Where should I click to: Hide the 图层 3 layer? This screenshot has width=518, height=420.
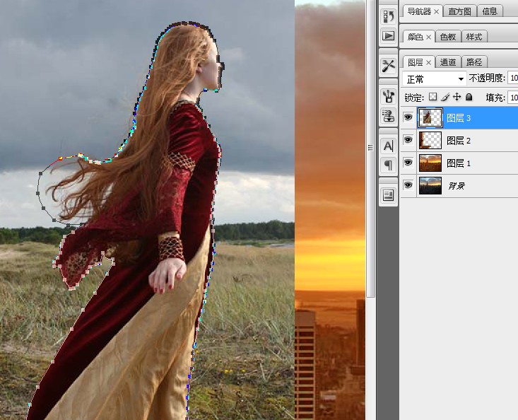(x=408, y=117)
